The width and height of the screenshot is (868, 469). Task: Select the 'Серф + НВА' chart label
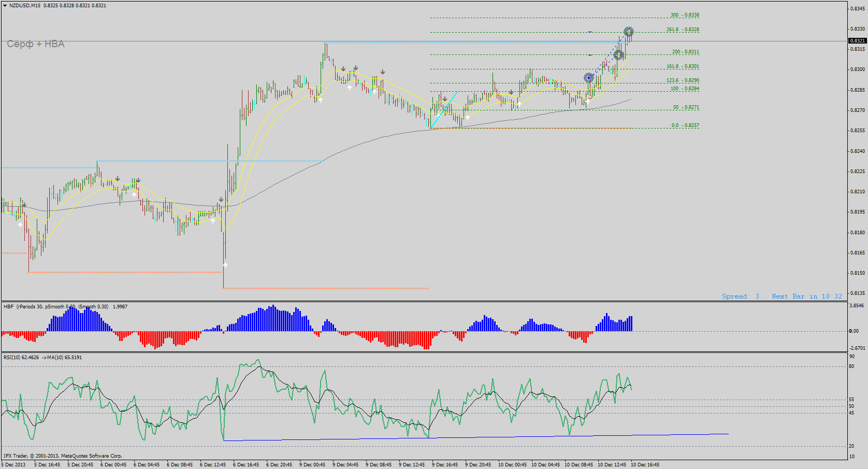click(36, 44)
